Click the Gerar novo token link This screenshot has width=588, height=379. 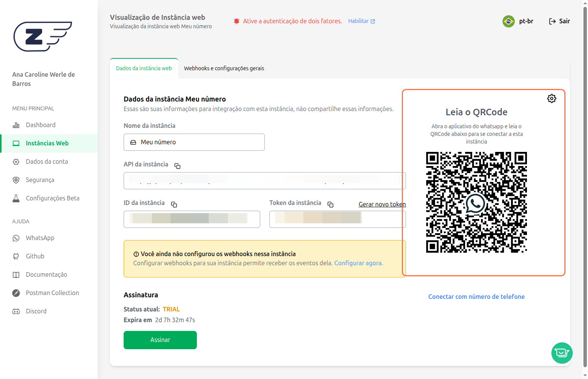382,205
